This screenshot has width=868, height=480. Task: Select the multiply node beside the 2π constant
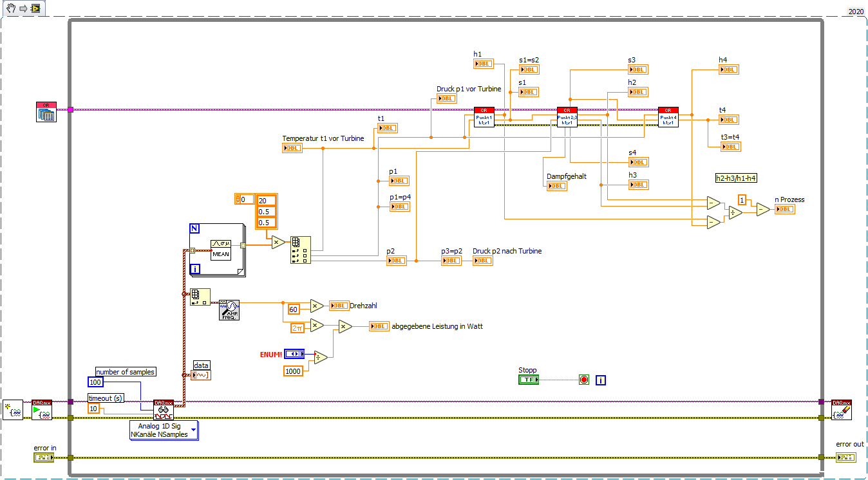(x=317, y=326)
